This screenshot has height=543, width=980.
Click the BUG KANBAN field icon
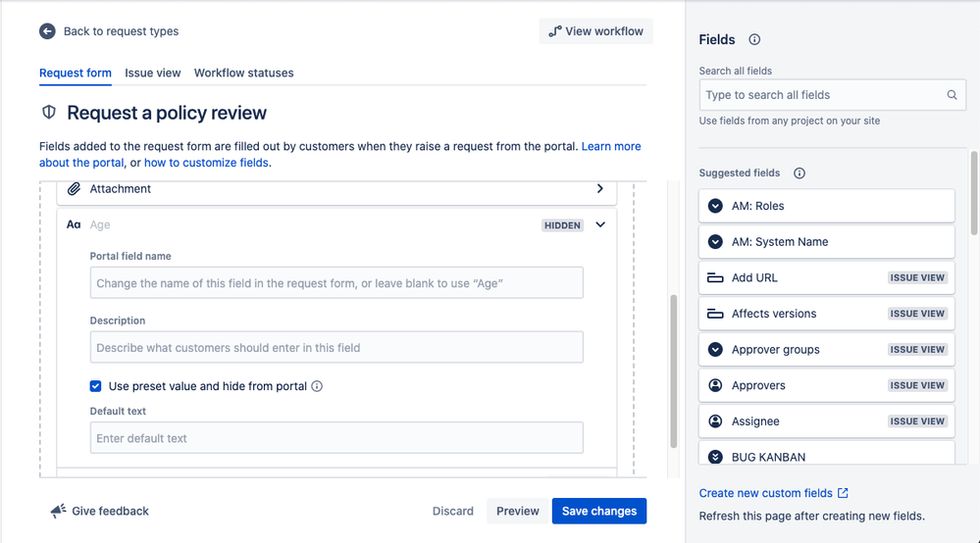click(x=715, y=457)
